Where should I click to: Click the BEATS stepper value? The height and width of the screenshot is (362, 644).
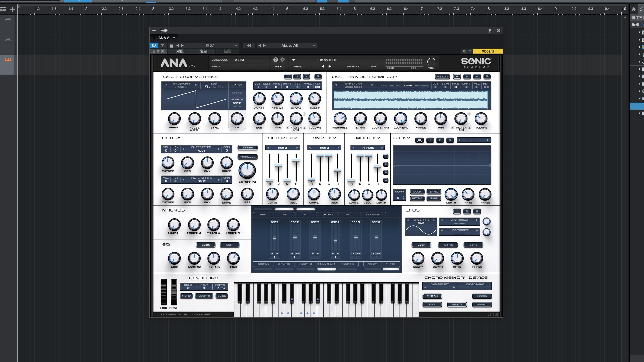pos(399,198)
